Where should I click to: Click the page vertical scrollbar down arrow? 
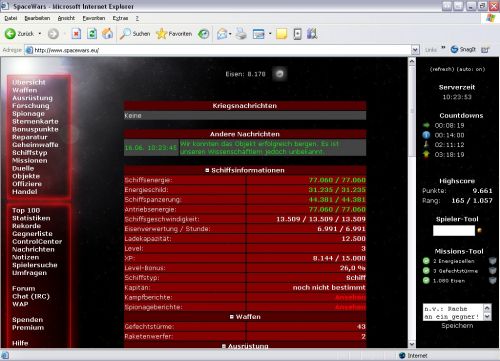tap(412, 344)
